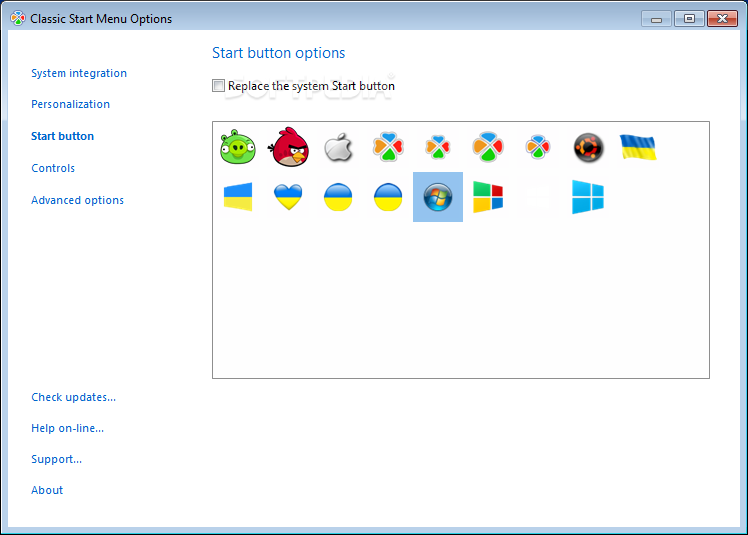Select the blue-yellow tilted Windows flag image
Viewport: 748px width, 535px height.
[x=238, y=197]
